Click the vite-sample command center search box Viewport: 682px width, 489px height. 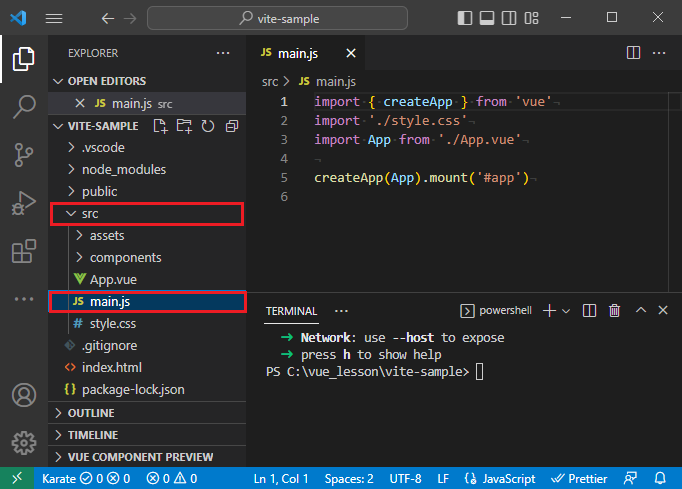tap(277, 18)
